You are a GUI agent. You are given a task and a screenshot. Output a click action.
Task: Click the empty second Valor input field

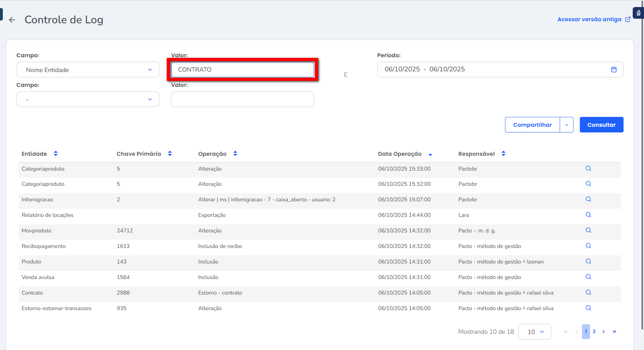coord(242,100)
